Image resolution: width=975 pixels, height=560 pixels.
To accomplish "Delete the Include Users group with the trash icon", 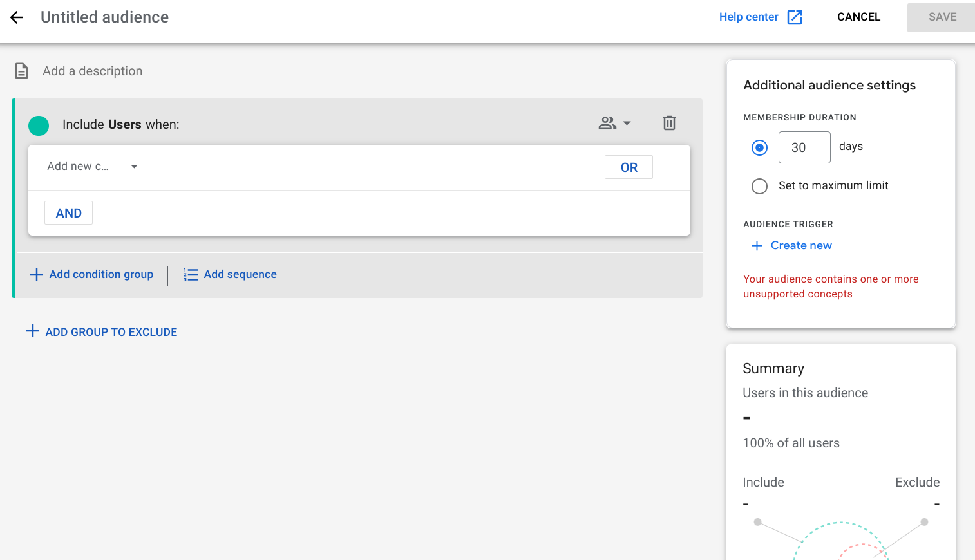I will [670, 123].
